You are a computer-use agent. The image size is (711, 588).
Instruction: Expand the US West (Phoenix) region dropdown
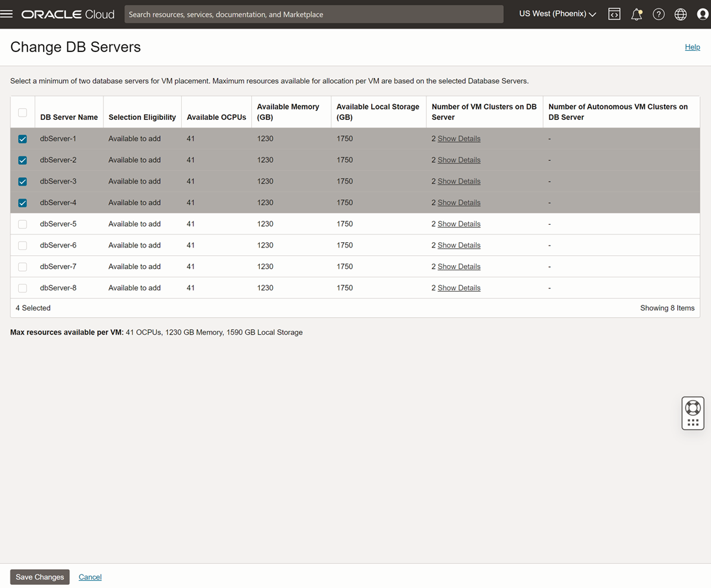point(557,14)
